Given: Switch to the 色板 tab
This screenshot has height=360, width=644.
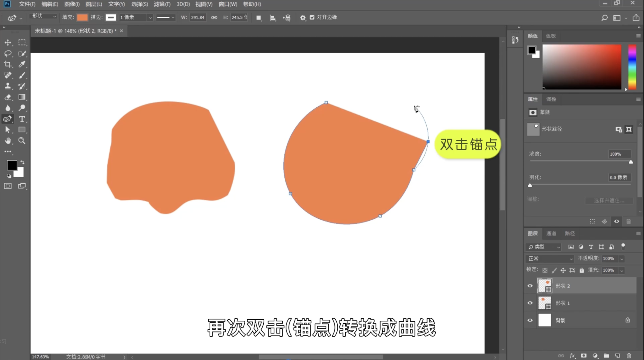Looking at the screenshot, I should click(551, 36).
